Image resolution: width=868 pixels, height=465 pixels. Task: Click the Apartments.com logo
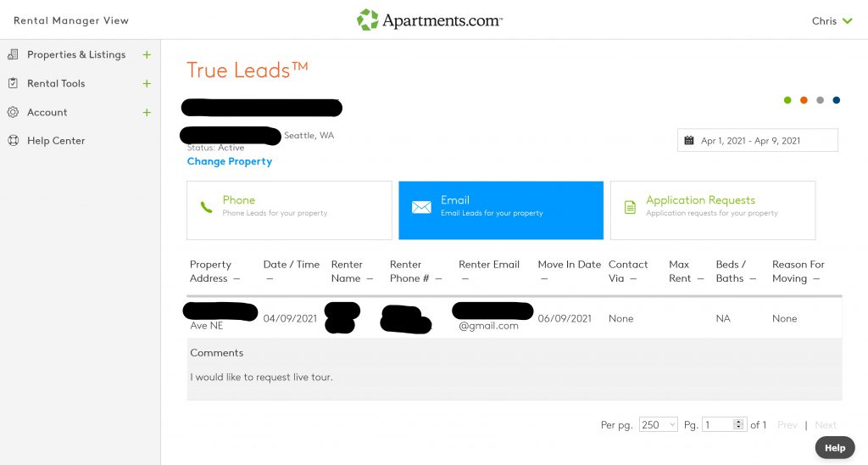(430, 20)
